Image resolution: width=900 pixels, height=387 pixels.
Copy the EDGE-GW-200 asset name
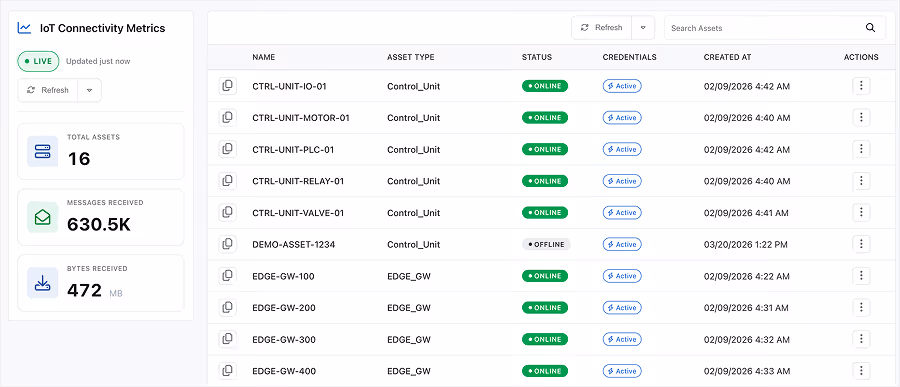(228, 308)
